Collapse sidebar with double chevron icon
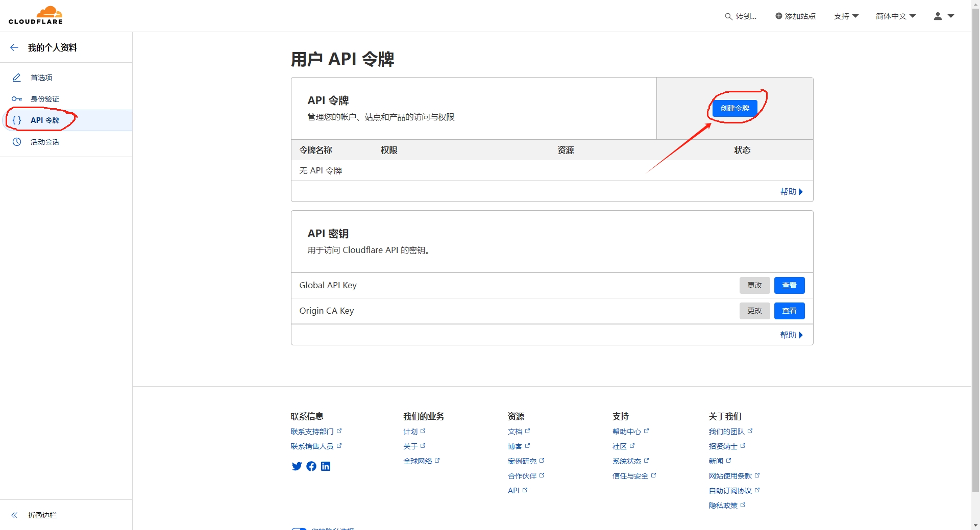 click(14, 515)
